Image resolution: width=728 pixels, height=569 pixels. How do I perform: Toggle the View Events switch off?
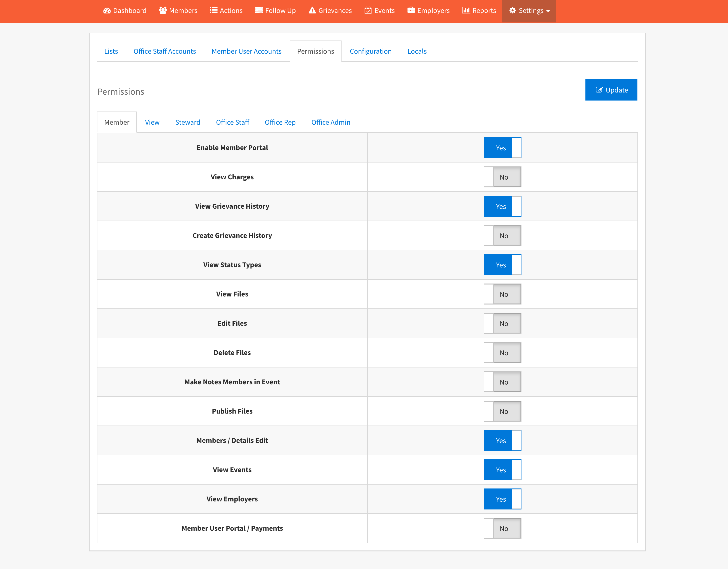pos(502,470)
